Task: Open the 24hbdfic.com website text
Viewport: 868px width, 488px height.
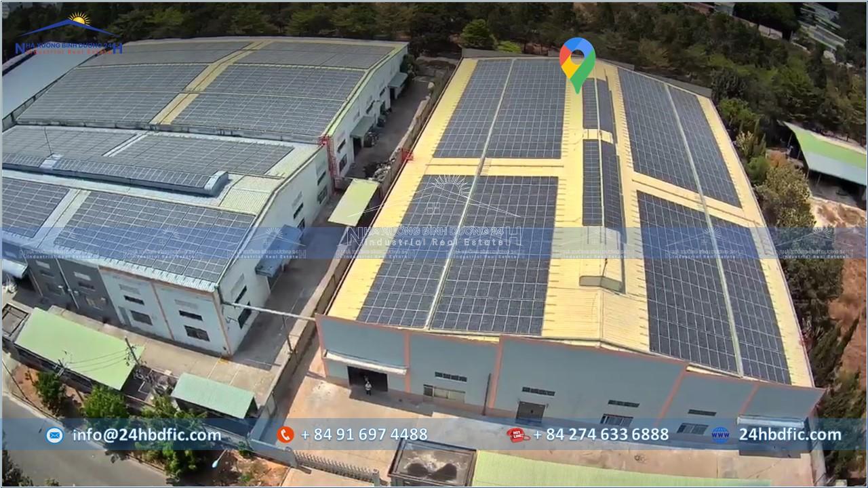Action: pyautogui.click(x=790, y=435)
